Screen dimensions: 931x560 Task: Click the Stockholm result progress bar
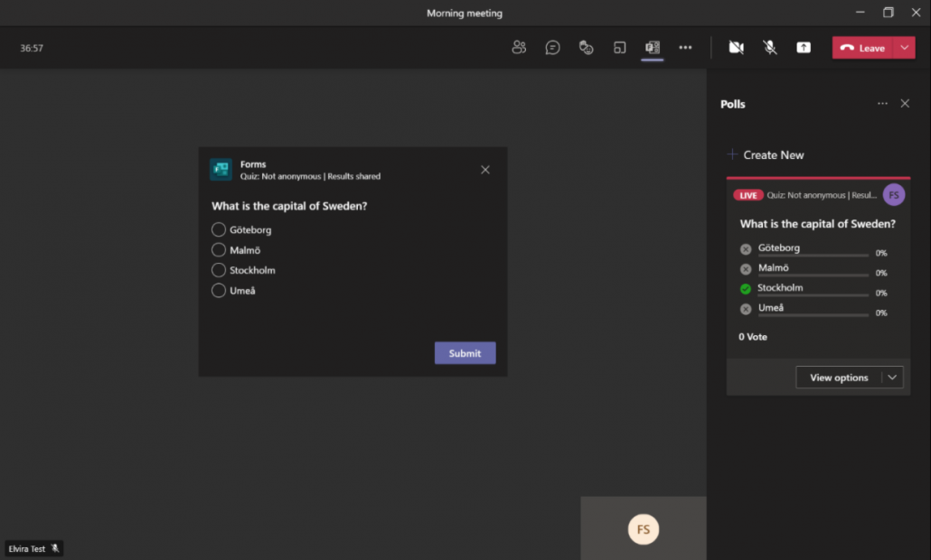tap(813, 295)
